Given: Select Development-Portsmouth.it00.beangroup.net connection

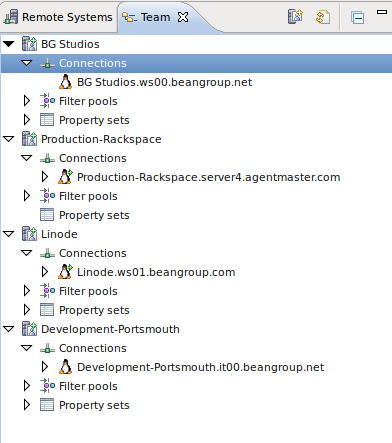Looking at the screenshot, I should [201, 367].
